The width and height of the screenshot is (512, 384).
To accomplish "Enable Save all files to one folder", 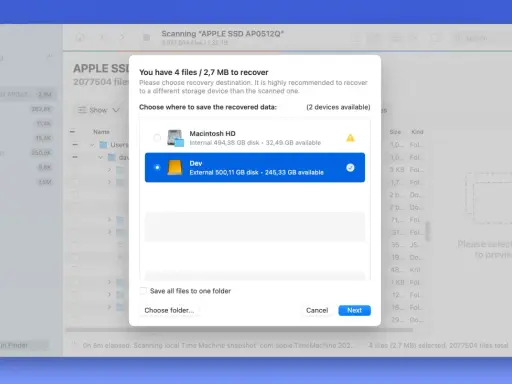I will coord(143,291).
